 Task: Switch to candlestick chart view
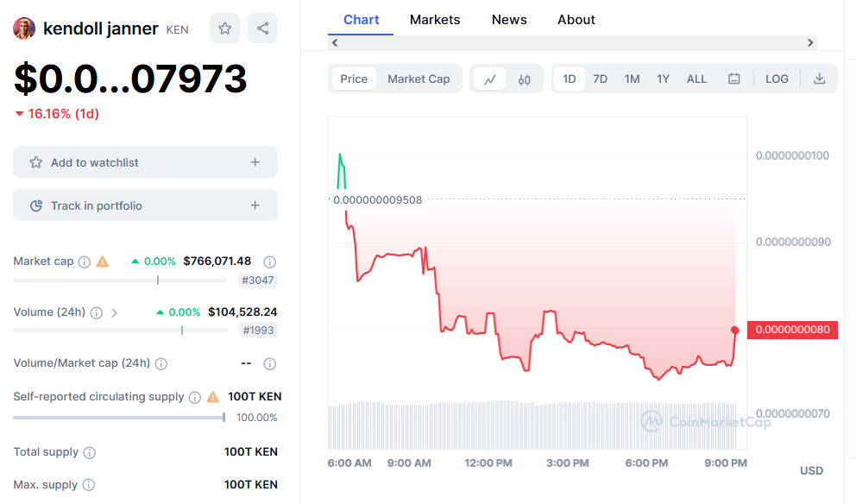[524, 79]
